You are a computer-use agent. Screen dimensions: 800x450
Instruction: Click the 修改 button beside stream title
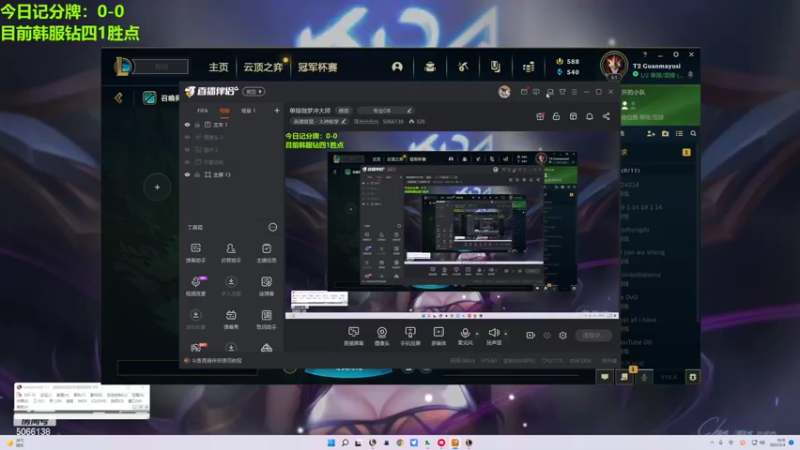point(344,111)
